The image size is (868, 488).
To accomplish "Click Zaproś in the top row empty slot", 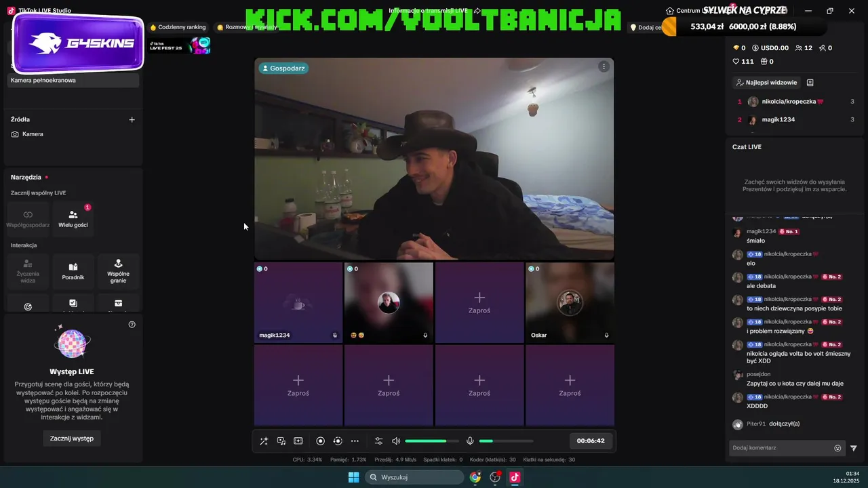I will (479, 302).
